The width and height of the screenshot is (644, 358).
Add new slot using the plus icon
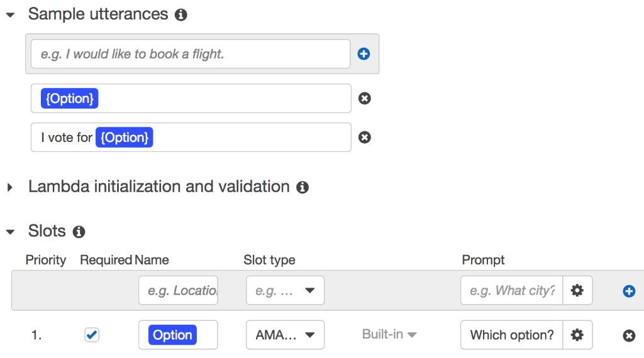point(628,291)
